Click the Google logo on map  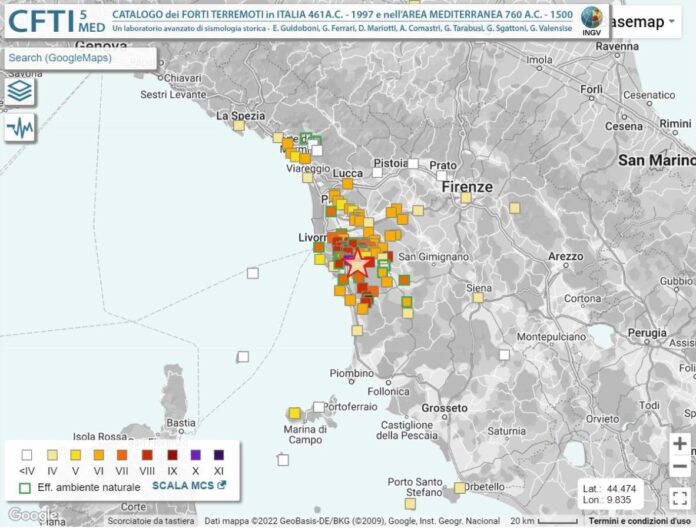click(32, 514)
